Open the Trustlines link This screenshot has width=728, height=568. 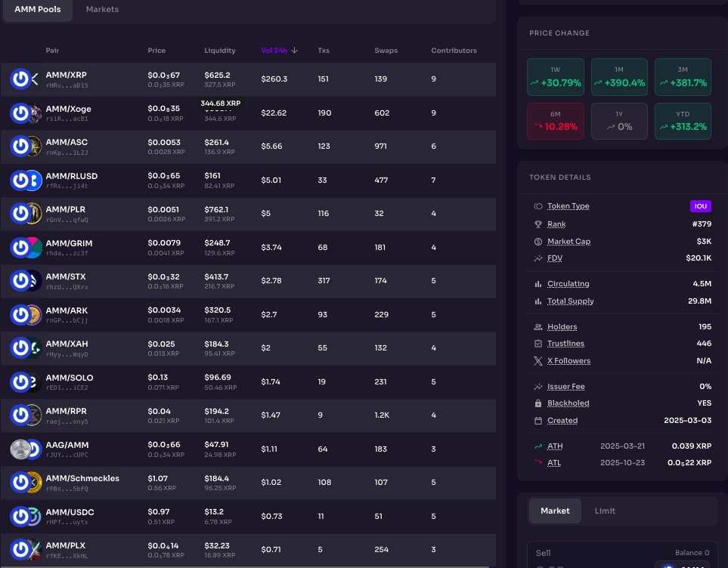(x=565, y=344)
